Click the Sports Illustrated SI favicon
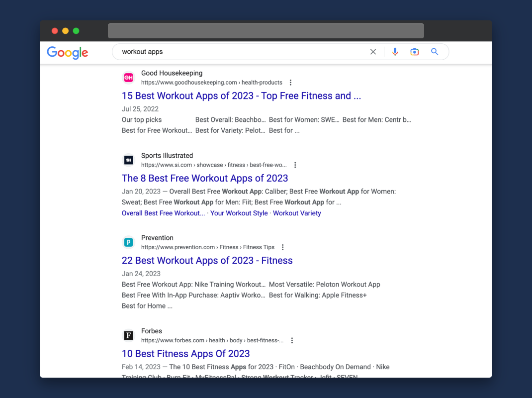532x398 pixels. (x=128, y=160)
